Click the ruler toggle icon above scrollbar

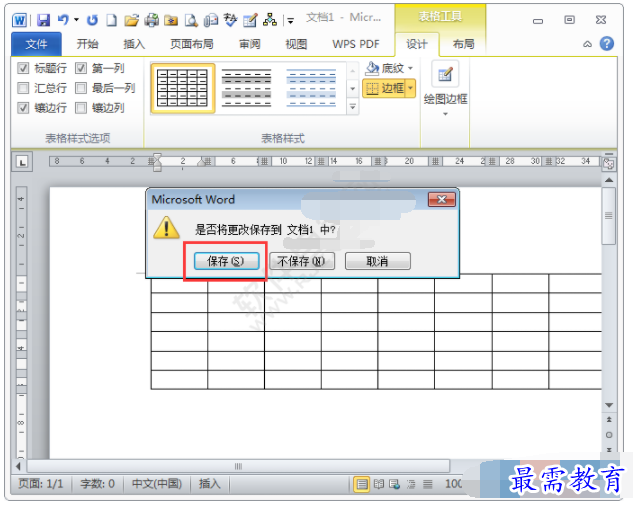pyautogui.click(x=608, y=162)
